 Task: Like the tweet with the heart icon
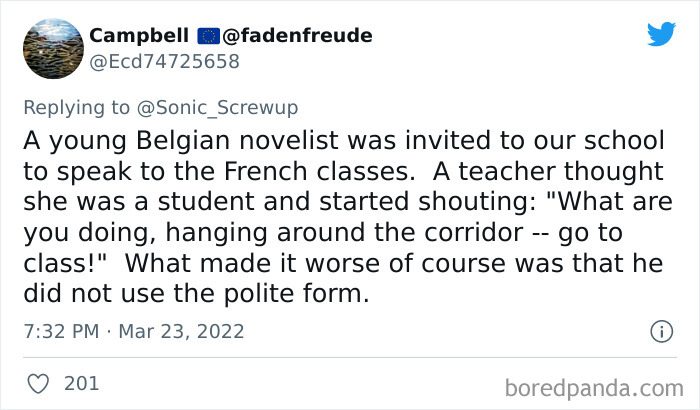tap(38, 384)
